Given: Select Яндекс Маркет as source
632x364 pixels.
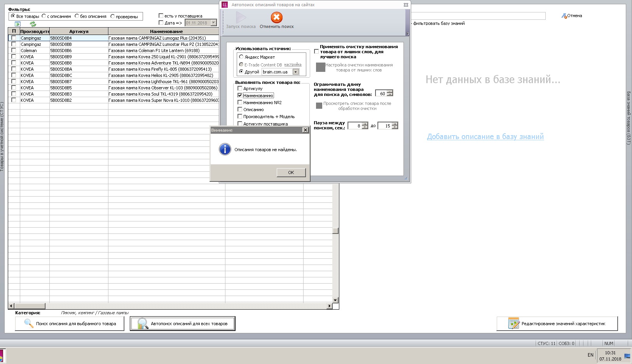Looking at the screenshot, I should tap(241, 57).
